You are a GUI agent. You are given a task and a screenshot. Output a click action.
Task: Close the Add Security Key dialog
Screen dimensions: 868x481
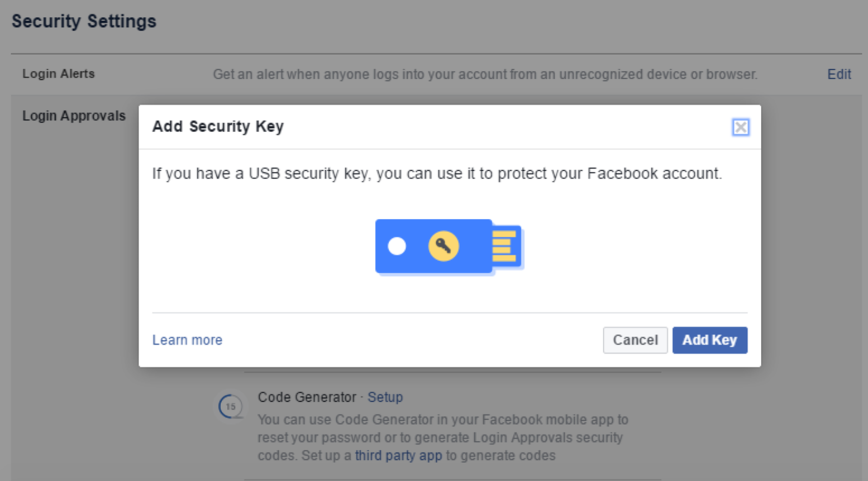(x=740, y=127)
